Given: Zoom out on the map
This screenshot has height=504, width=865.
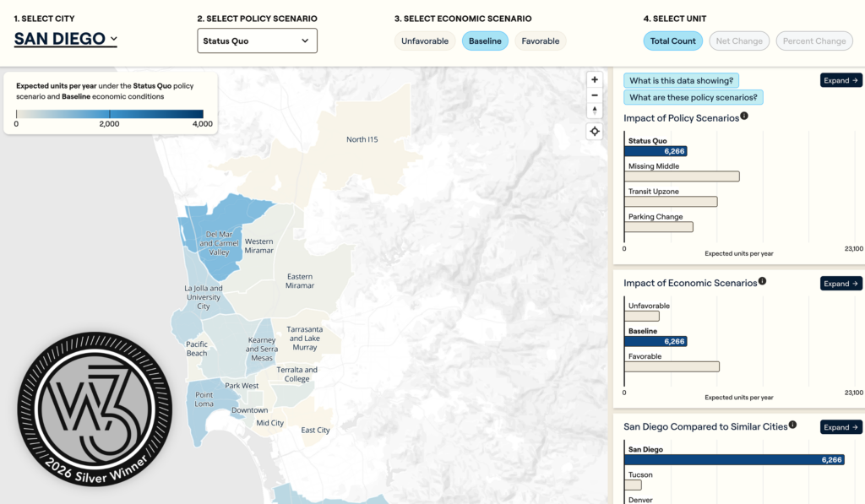Looking at the screenshot, I should (594, 95).
